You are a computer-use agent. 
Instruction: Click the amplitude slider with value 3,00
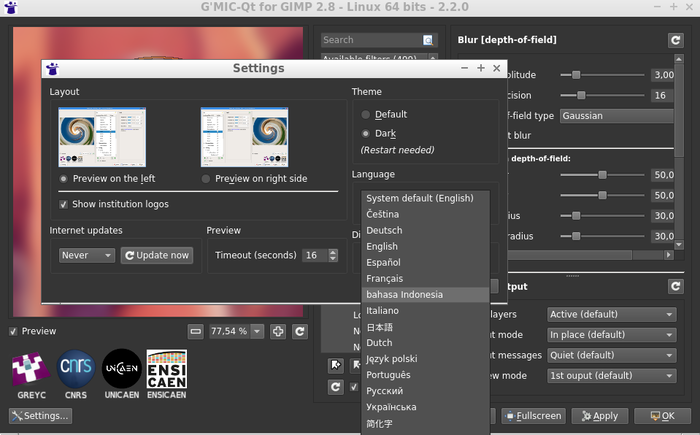point(602,75)
